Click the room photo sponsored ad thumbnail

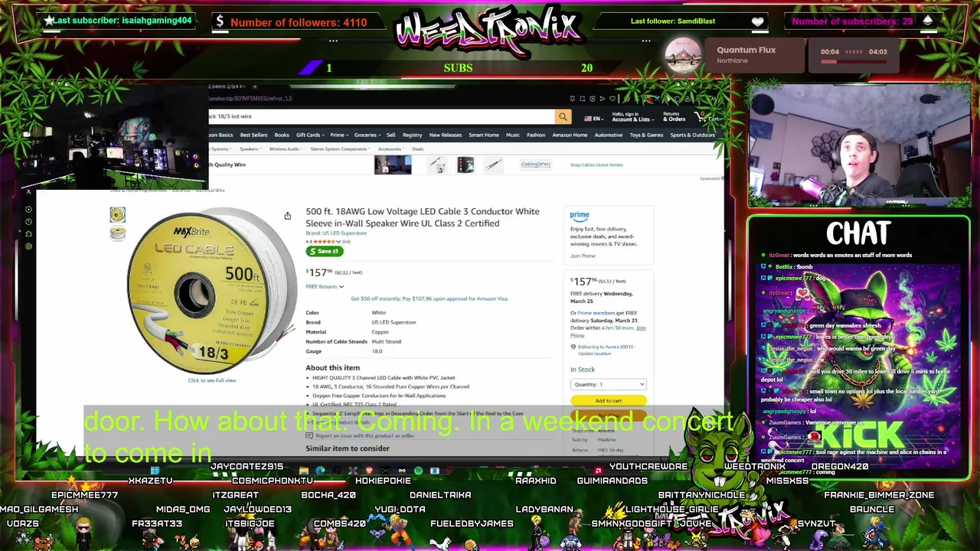(393, 165)
